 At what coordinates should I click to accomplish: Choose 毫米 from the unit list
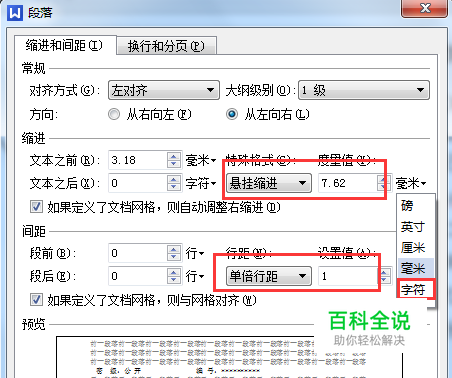tap(416, 268)
